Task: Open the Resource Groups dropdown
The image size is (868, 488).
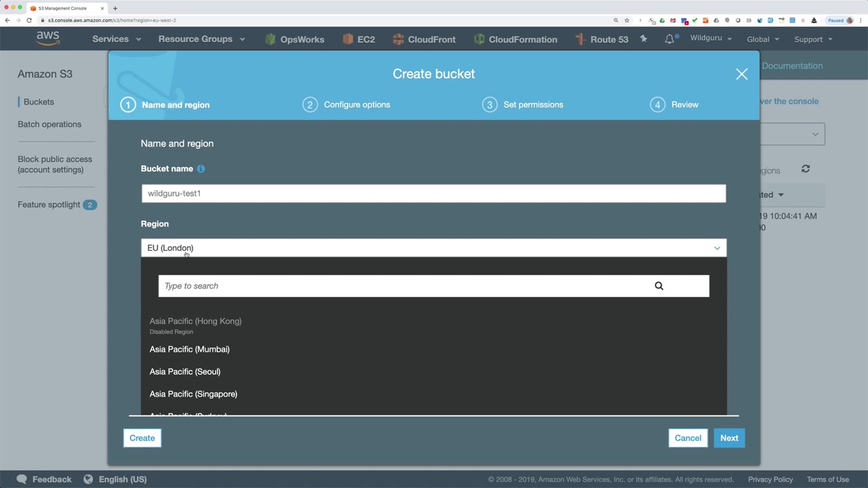Action: click(x=201, y=39)
